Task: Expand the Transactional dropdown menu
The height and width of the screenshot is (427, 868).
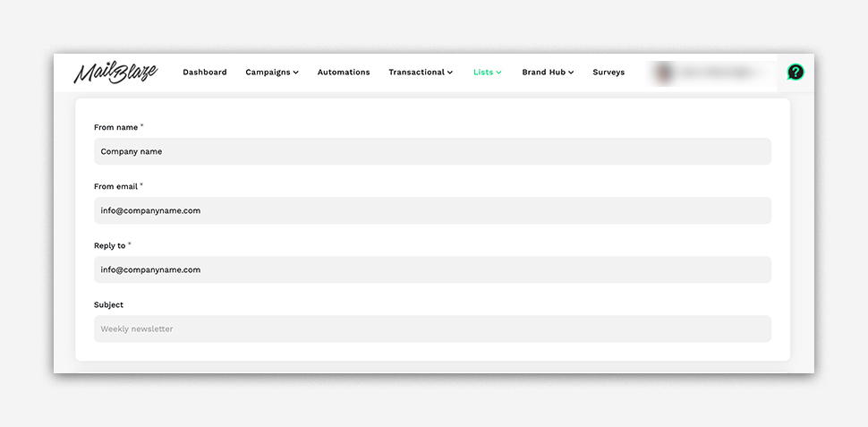Action: tap(421, 72)
